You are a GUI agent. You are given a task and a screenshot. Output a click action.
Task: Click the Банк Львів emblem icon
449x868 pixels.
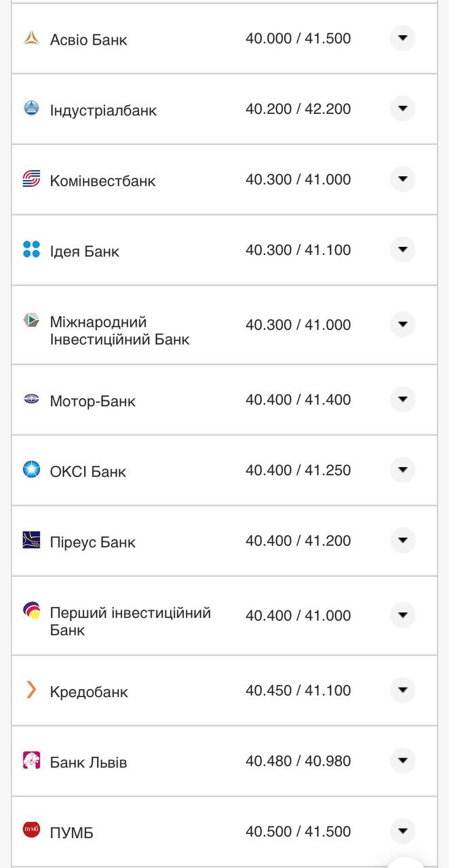pyautogui.click(x=33, y=761)
